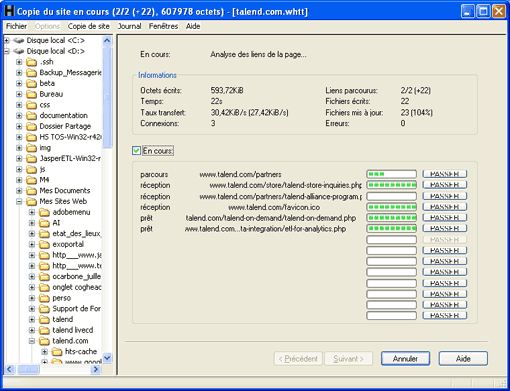Select the Mes Documents folder icon

(x=31, y=191)
